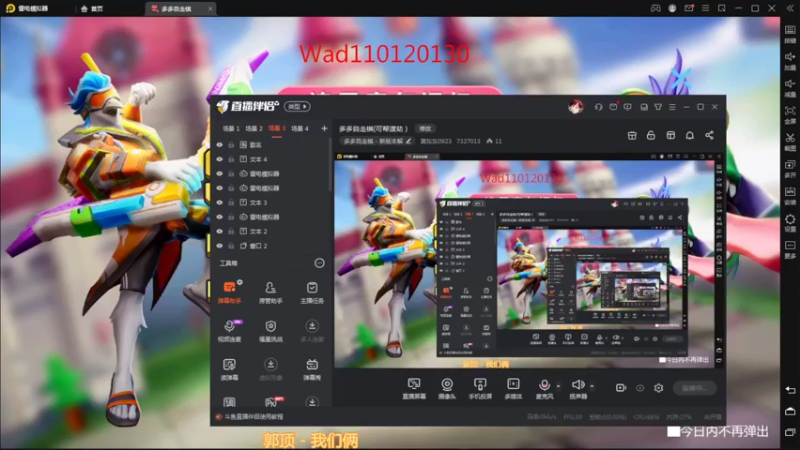Image resolution: width=800 pixels, height=450 pixels.
Task: Click the gift box icon in stream header
Action: point(632,135)
